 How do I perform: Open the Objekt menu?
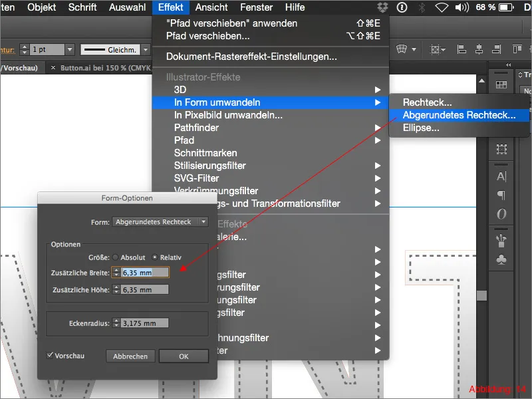pyautogui.click(x=41, y=7)
